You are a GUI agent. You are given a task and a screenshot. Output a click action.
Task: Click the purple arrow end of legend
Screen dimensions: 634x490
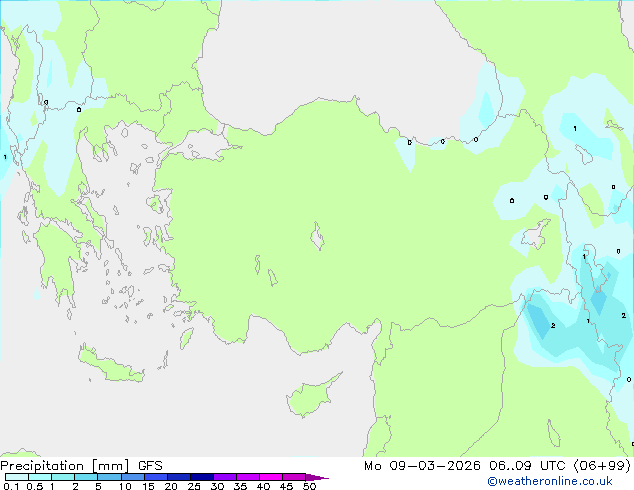click(317, 477)
